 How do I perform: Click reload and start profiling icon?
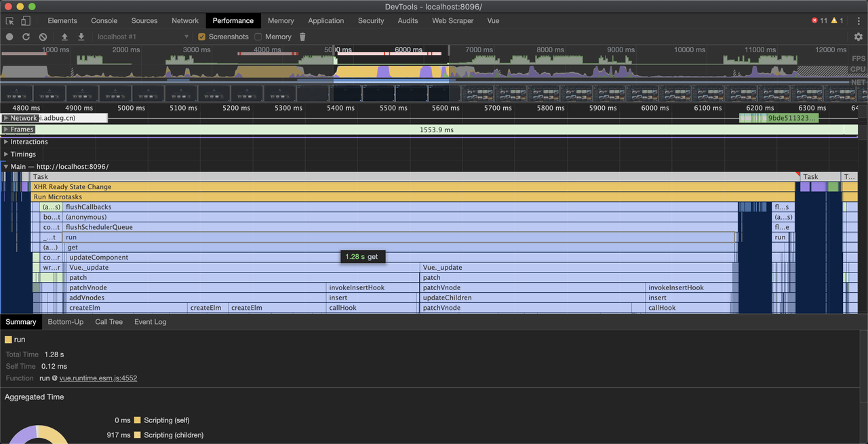pyautogui.click(x=26, y=37)
